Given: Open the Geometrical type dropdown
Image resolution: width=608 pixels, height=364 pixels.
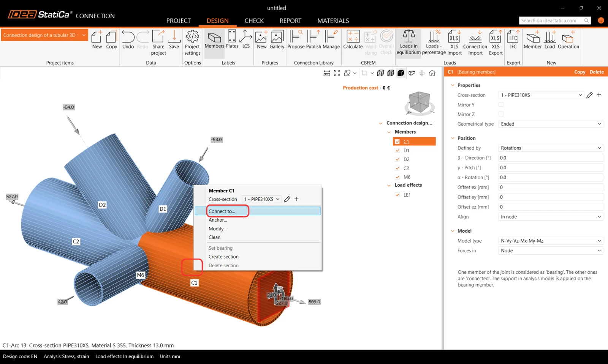Looking at the screenshot, I should point(551,124).
